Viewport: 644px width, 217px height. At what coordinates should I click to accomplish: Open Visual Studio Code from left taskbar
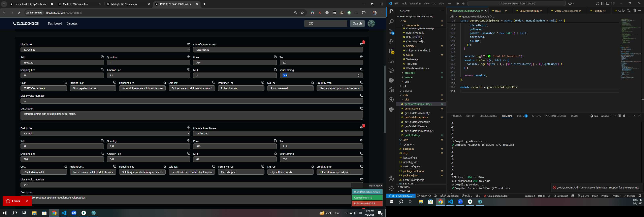64,213
